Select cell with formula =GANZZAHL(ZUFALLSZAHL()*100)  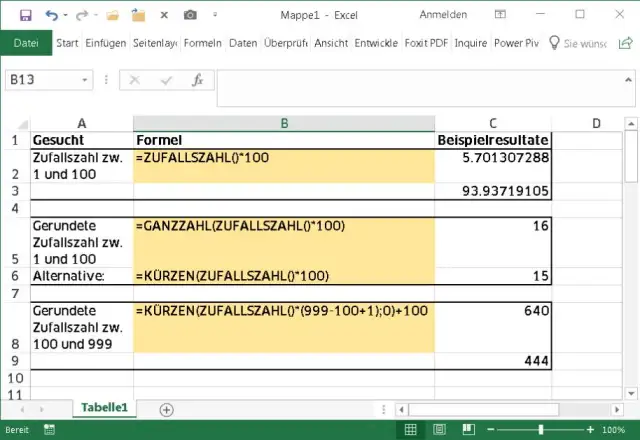(284, 227)
